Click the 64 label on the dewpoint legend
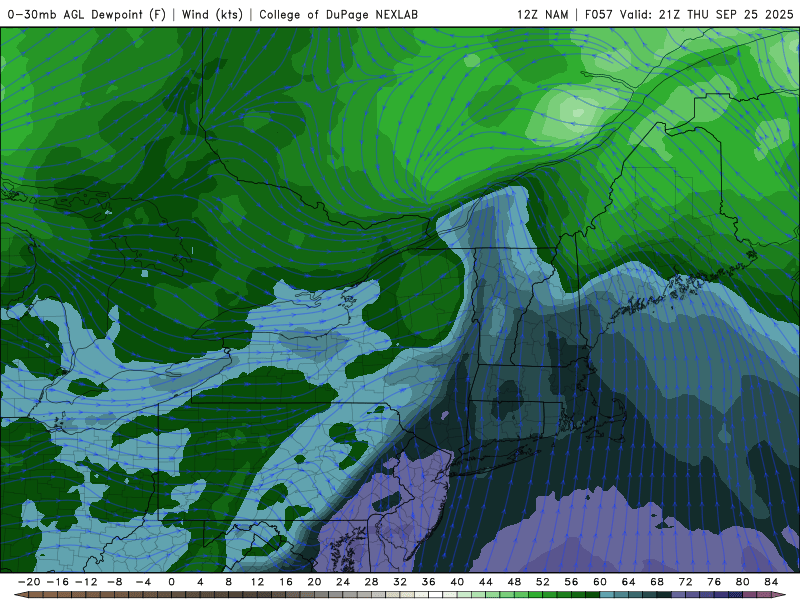Screen dimensions: 800x600 click(629, 582)
